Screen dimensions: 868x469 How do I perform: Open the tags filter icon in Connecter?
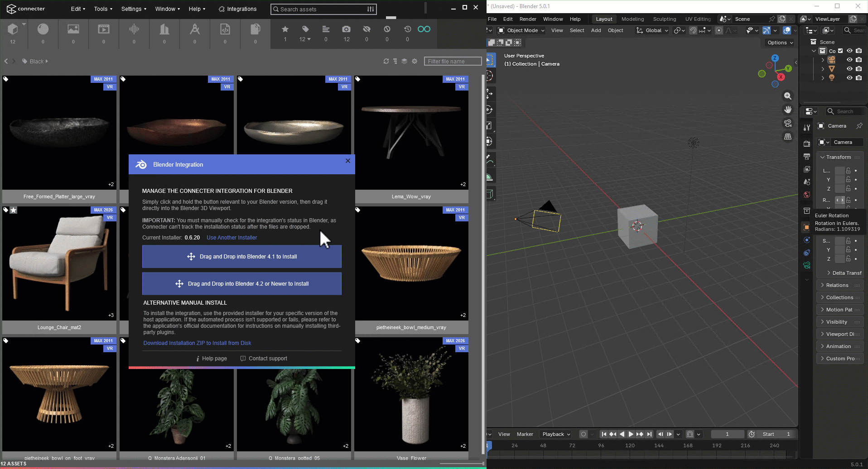tap(305, 29)
